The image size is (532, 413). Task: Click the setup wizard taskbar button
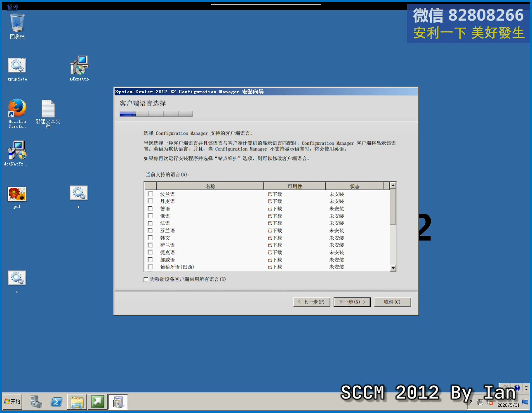pos(118,401)
